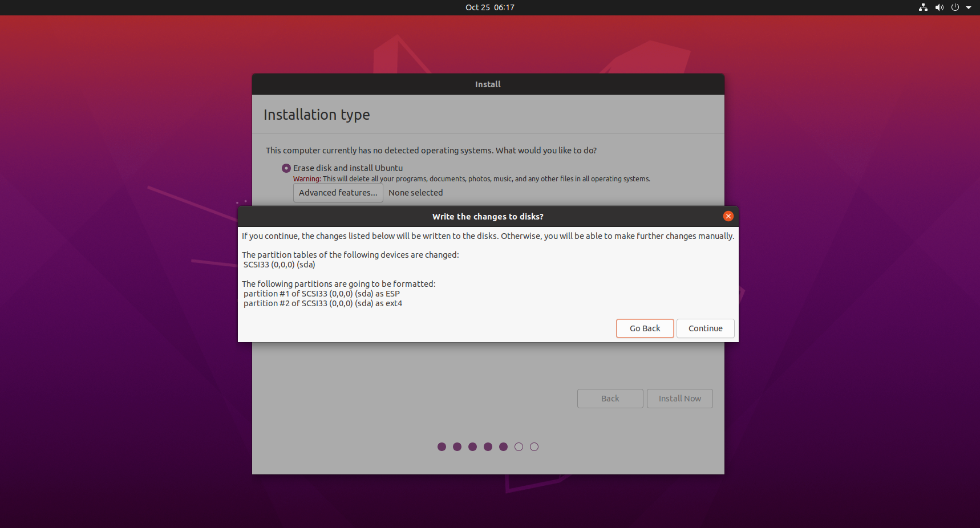Click the 'Install' window title bar
Image resolution: width=980 pixels, height=528 pixels.
click(488, 84)
